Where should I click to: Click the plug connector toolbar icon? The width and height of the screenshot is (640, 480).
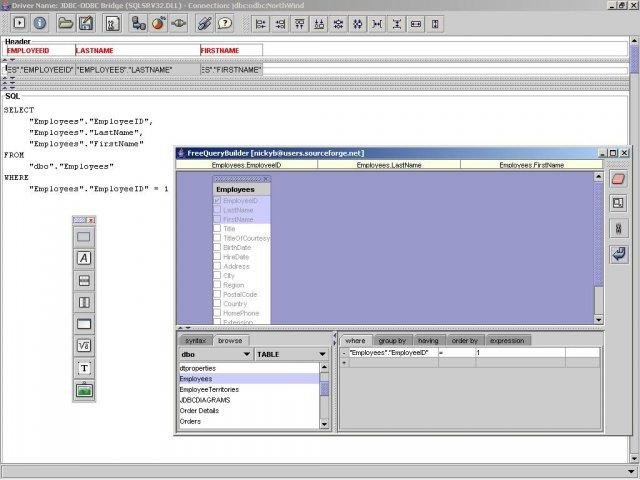[179, 23]
